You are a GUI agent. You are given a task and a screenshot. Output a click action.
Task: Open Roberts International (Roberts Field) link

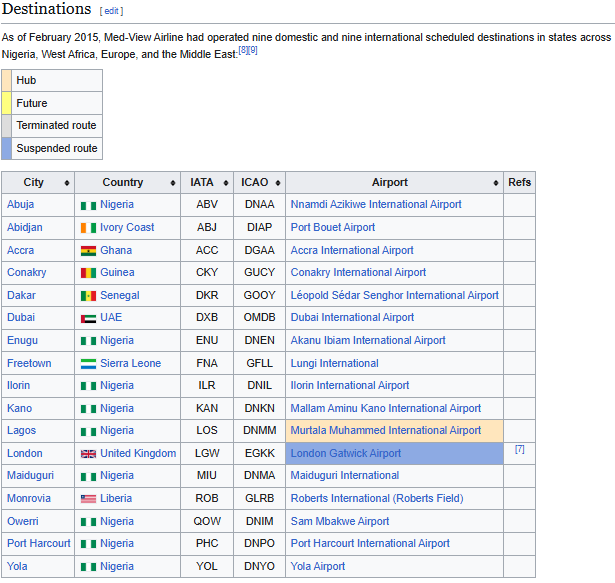377,498
